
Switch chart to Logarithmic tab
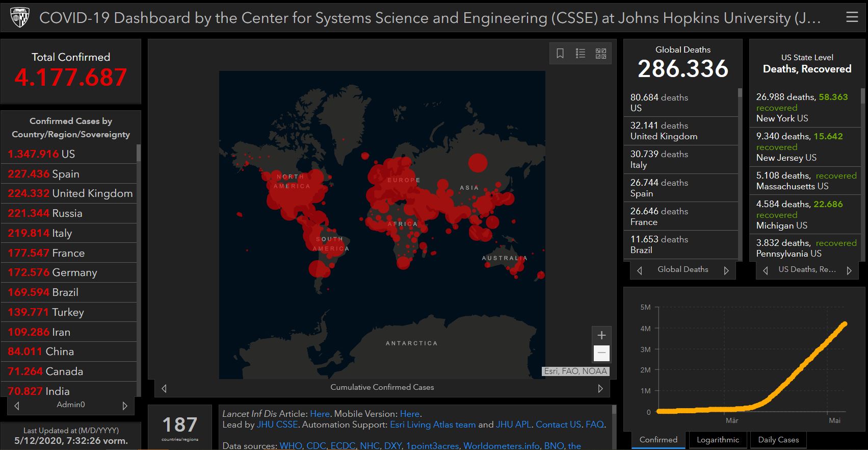[x=718, y=440]
